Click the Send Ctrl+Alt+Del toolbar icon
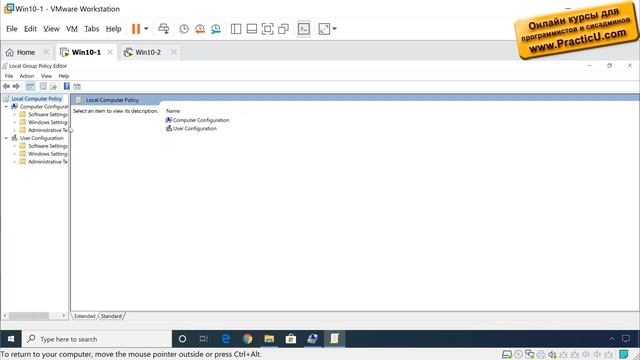 coord(164,29)
